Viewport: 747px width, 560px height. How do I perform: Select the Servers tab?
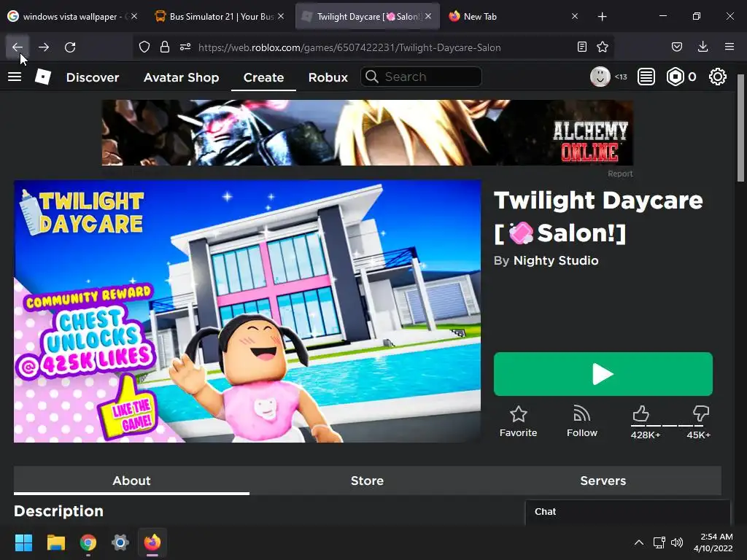point(603,481)
